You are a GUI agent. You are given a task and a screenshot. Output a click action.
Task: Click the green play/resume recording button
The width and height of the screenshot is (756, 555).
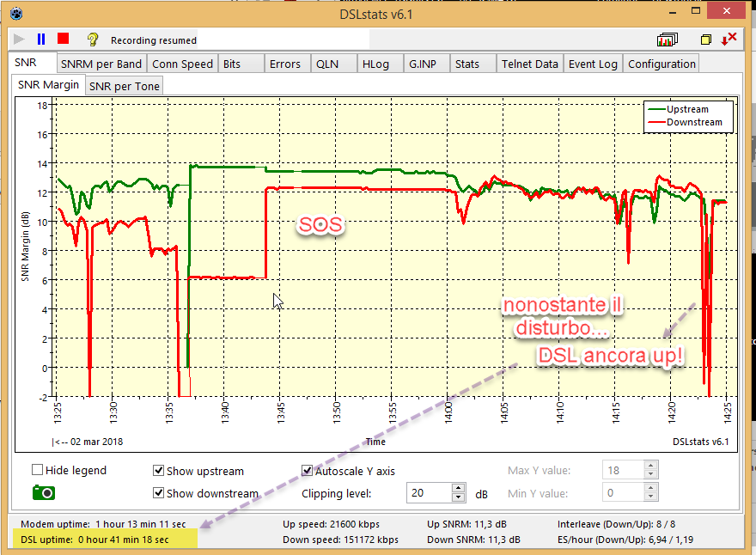click(19, 40)
